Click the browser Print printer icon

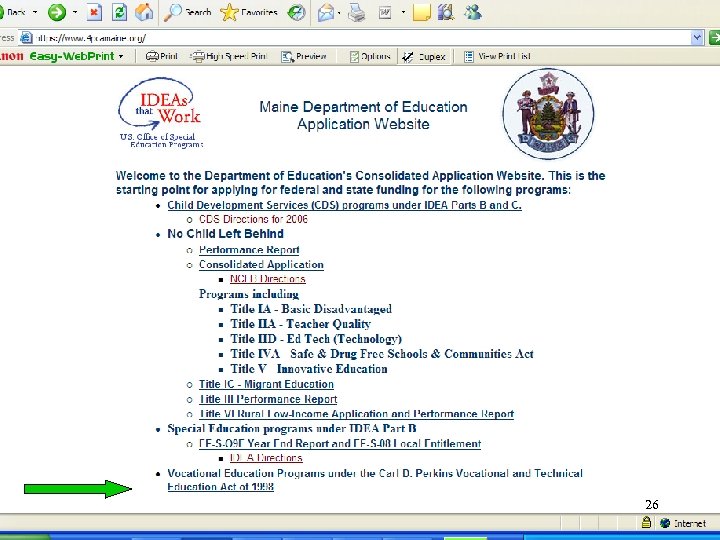[356, 13]
